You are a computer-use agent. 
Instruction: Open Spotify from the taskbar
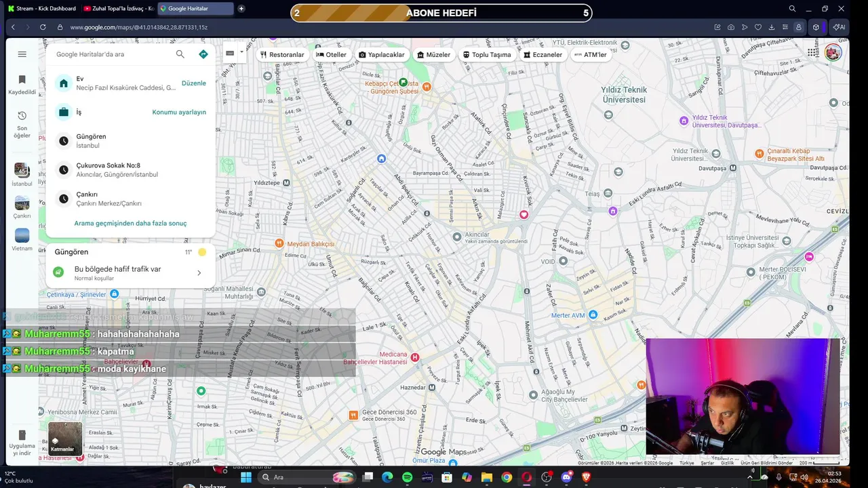(407, 477)
